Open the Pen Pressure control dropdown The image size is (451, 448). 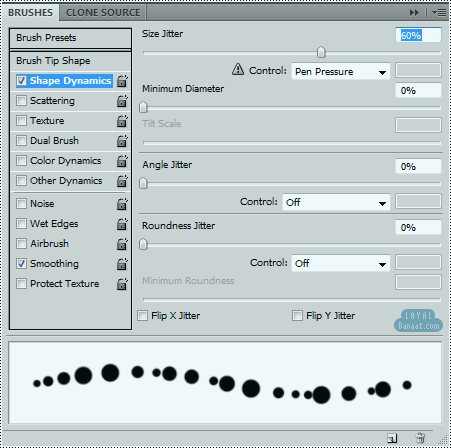pos(340,71)
